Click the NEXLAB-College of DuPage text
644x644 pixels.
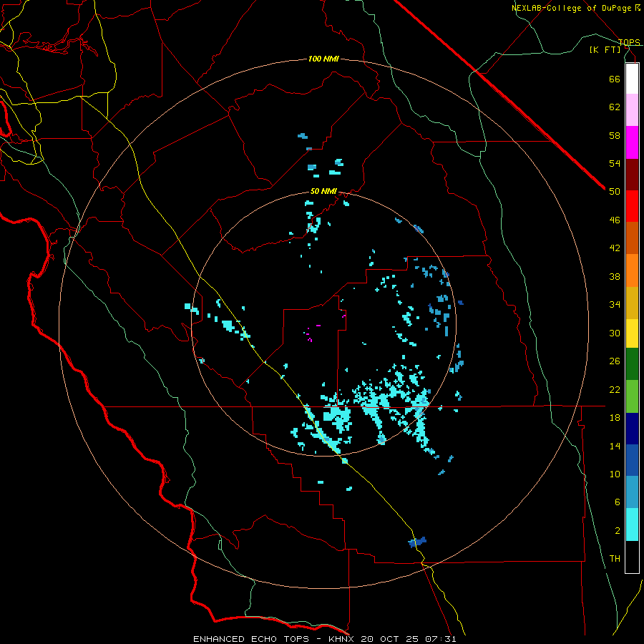click(x=572, y=8)
